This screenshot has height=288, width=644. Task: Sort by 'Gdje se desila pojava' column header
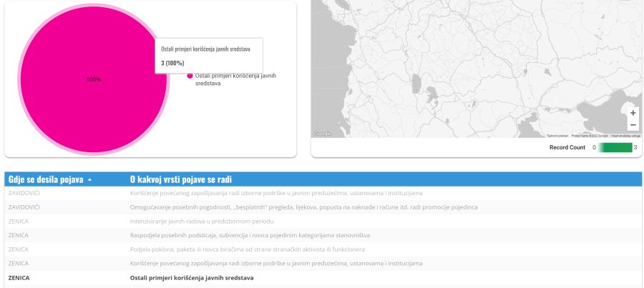[x=46, y=179]
